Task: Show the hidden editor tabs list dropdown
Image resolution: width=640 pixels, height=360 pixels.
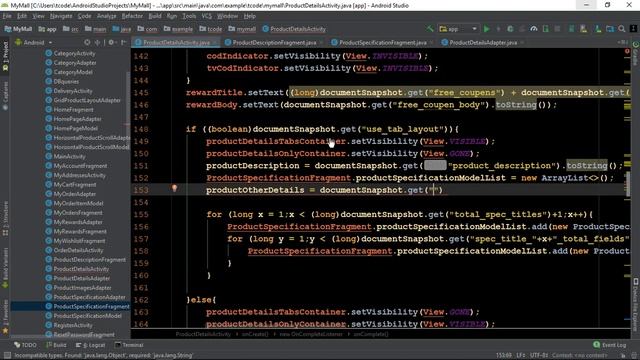Action: [622, 42]
